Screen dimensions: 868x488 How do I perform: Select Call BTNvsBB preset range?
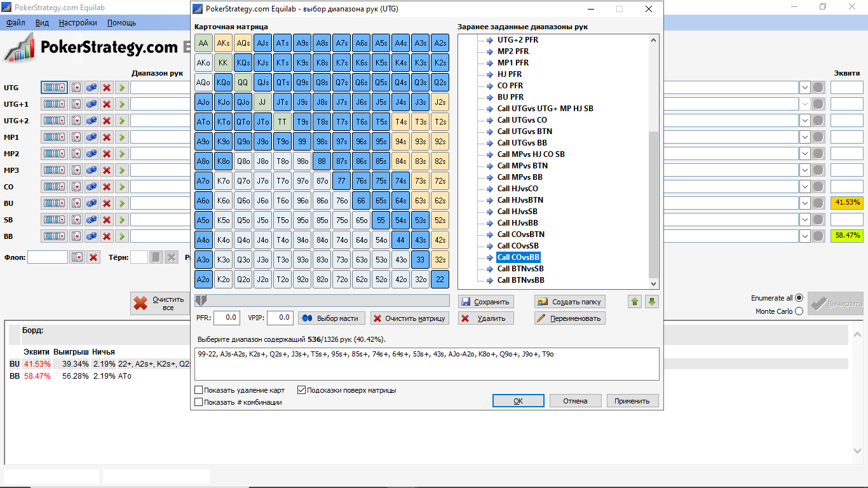pyautogui.click(x=520, y=280)
